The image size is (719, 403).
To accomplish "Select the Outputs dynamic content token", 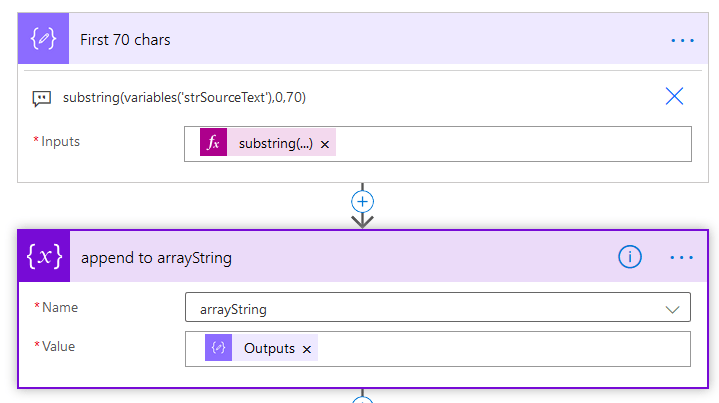I will point(269,348).
